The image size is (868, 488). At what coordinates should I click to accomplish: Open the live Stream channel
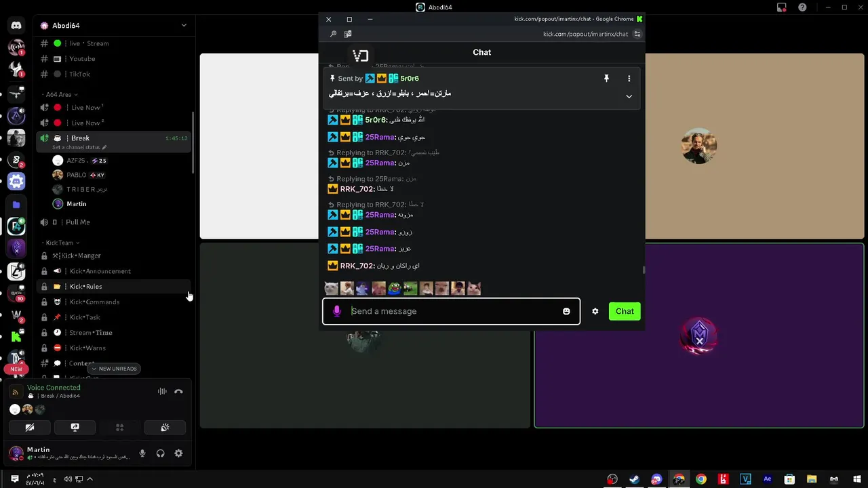[113, 43]
